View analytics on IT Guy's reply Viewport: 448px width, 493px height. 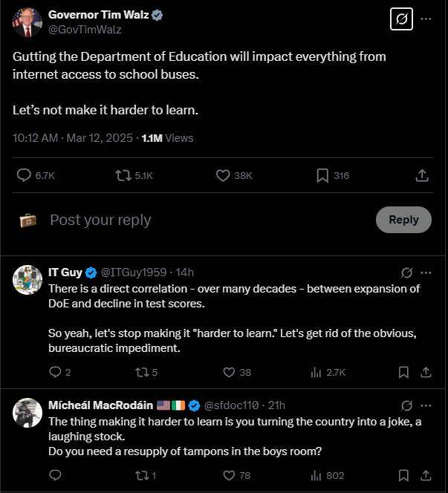coord(328,373)
